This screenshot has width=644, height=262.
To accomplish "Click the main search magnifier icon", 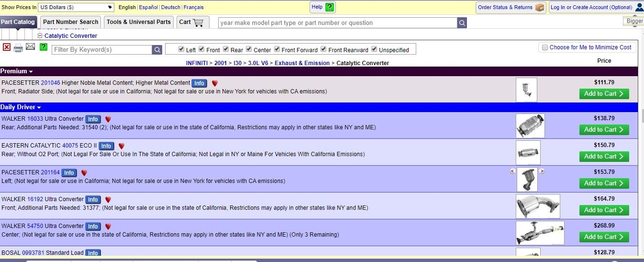I will (x=462, y=23).
